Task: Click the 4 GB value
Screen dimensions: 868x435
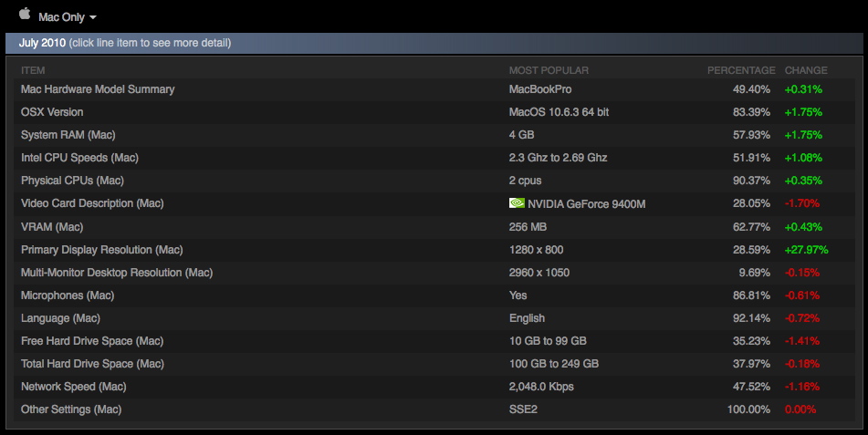Action: 521,134
